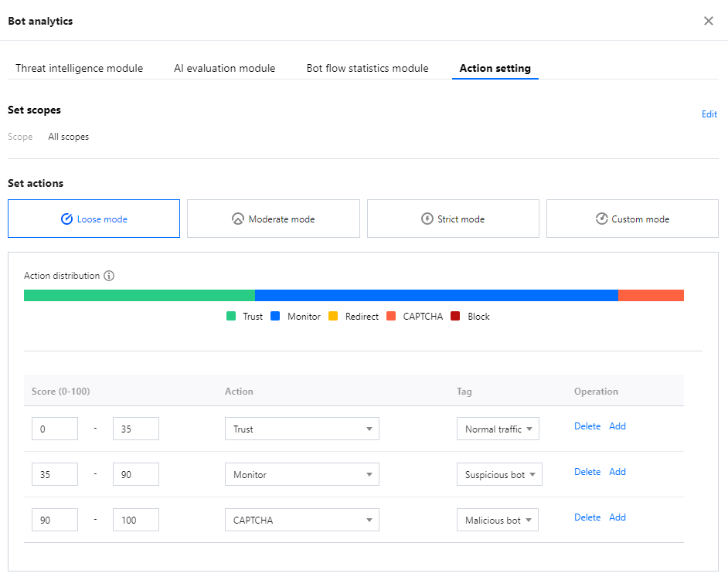
Task: Click the Action distribution info icon
Action: pos(109,276)
